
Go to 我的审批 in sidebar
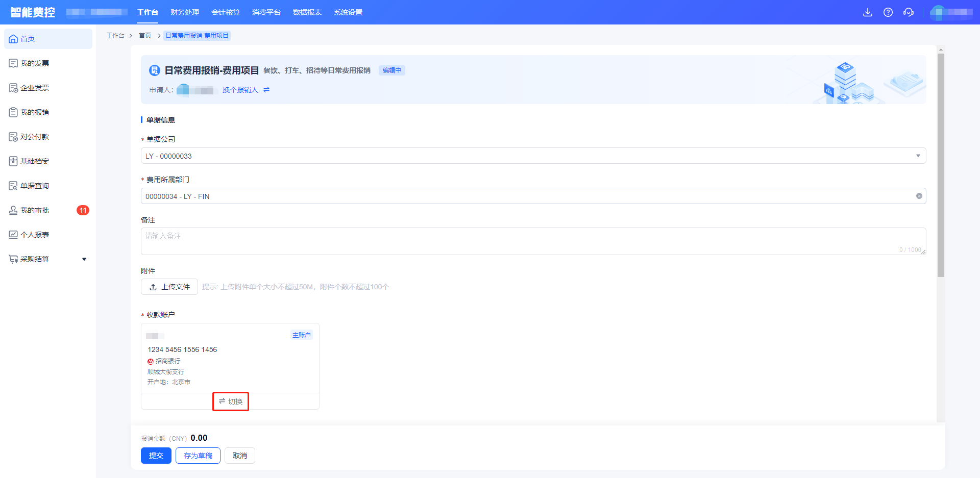35,210
